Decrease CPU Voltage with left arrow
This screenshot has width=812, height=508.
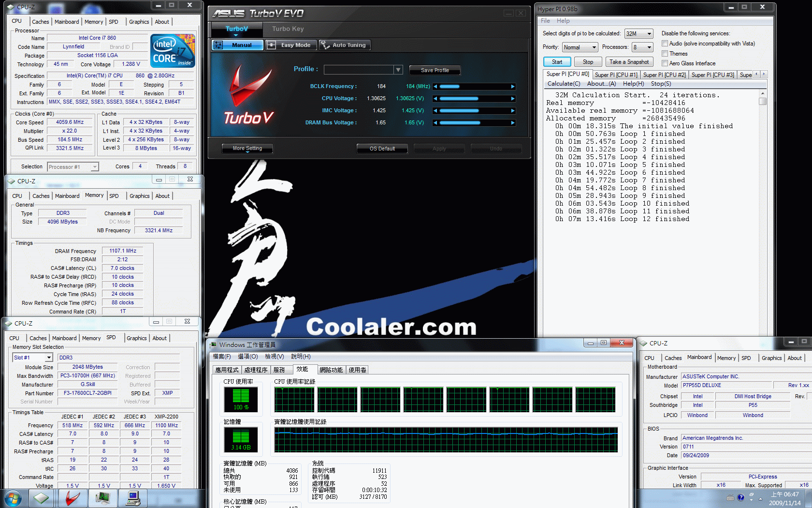tap(435, 99)
